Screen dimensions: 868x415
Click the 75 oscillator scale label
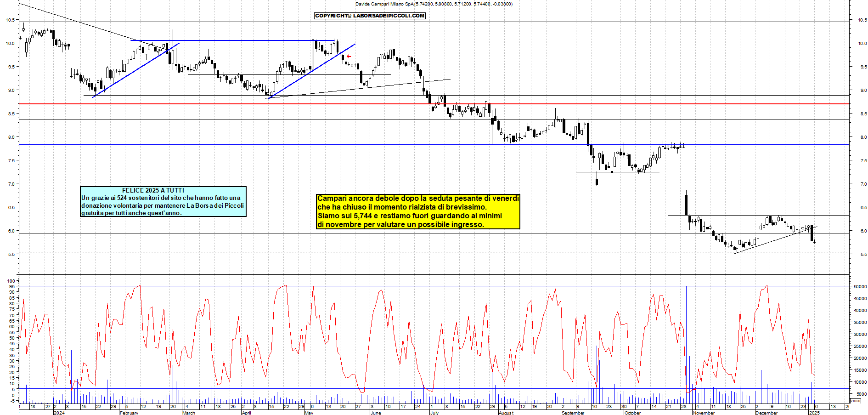coord(13,309)
